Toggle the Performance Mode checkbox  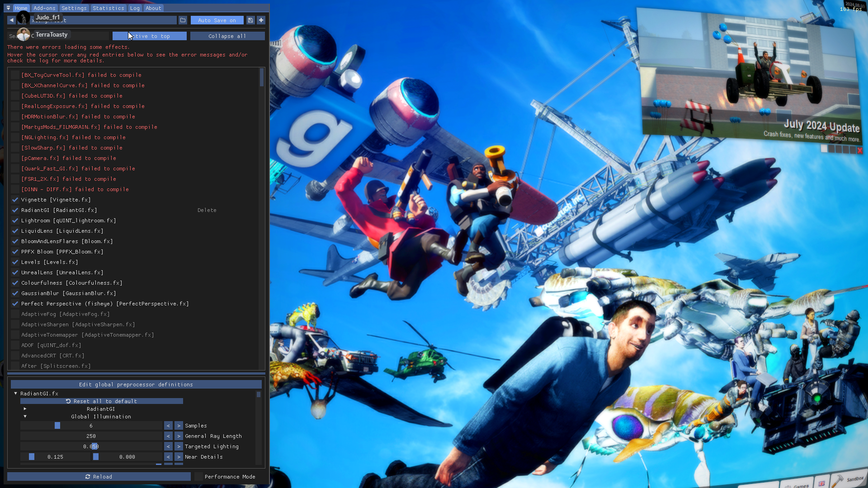click(199, 477)
